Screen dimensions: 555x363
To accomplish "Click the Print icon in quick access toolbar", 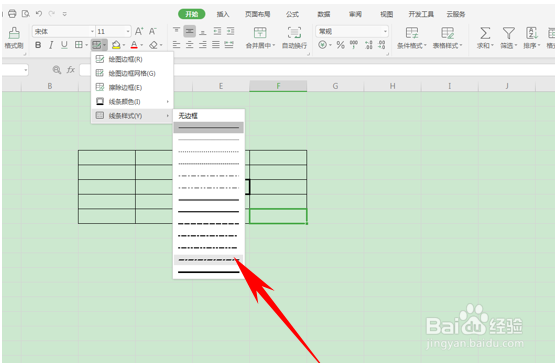I will tap(12, 14).
